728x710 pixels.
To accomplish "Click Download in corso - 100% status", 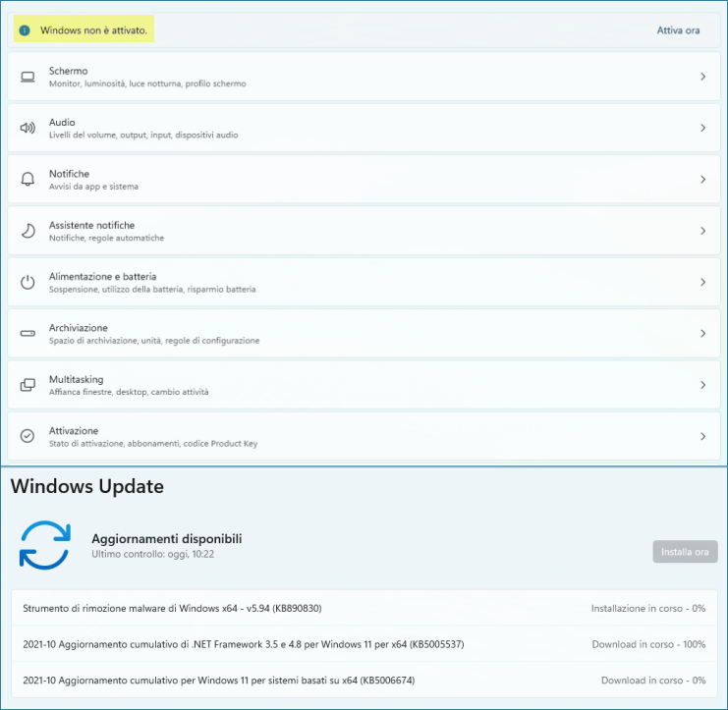I will [x=648, y=644].
